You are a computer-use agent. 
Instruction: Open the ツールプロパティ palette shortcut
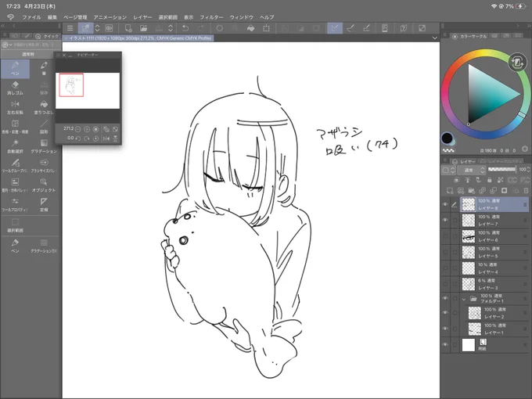tap(15, 205)
